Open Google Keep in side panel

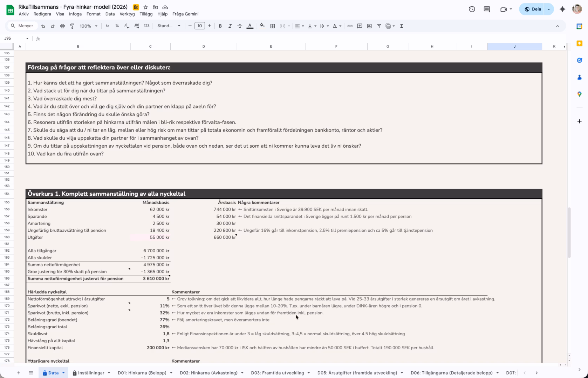(x=579, y=43)
